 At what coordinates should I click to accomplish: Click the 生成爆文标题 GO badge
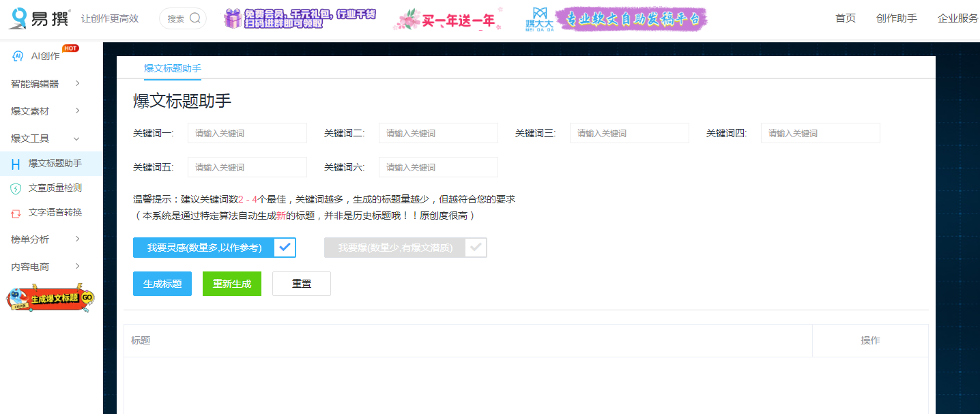48,299
